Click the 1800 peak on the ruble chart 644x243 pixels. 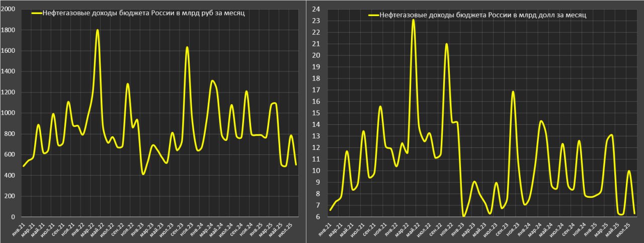point(97,30)
